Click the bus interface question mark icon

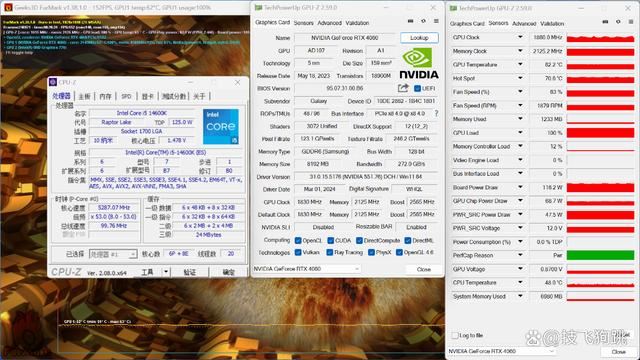(436, 113)
